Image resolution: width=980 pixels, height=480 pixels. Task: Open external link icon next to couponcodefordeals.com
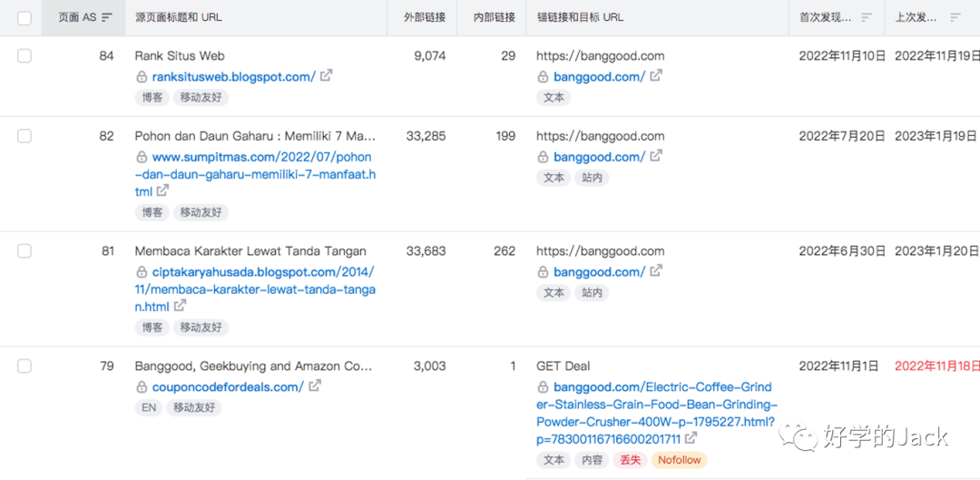(x=315, y=387)
